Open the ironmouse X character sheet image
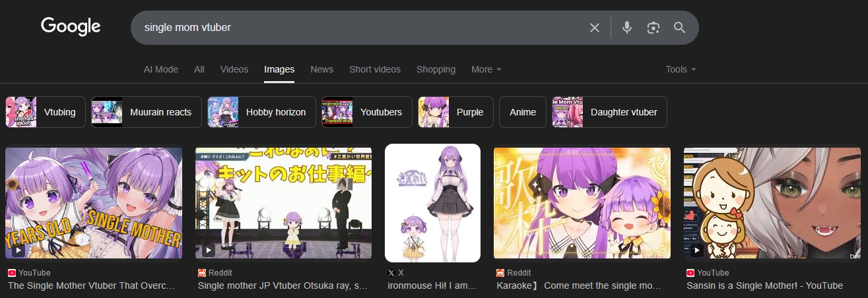868x298 pixels. [x=433, y=203]
